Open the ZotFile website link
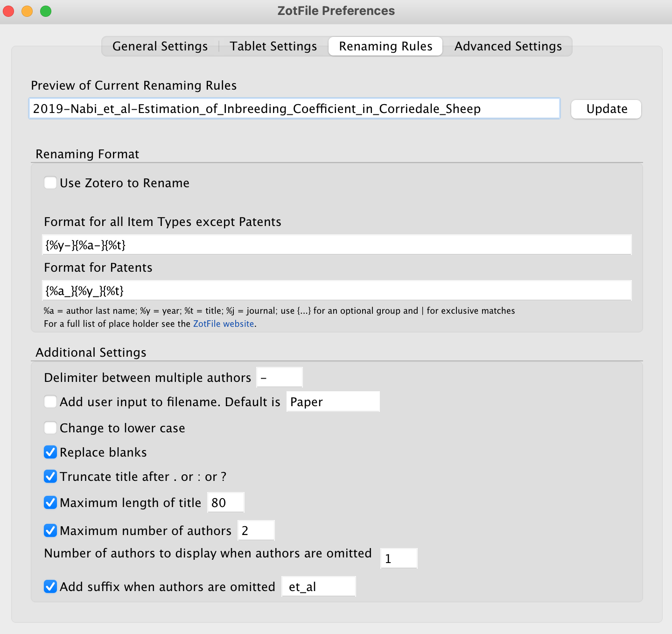672x634 pixels. [x=224, y=324]
